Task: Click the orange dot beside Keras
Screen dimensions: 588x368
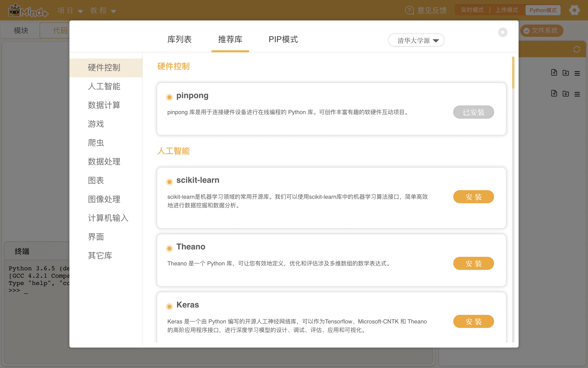Action: (169, 306)
